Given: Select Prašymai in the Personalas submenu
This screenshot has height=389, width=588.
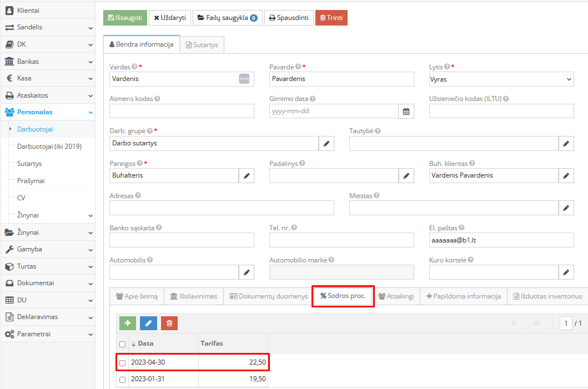Looking at the screenshot, I should click(31, 181).
